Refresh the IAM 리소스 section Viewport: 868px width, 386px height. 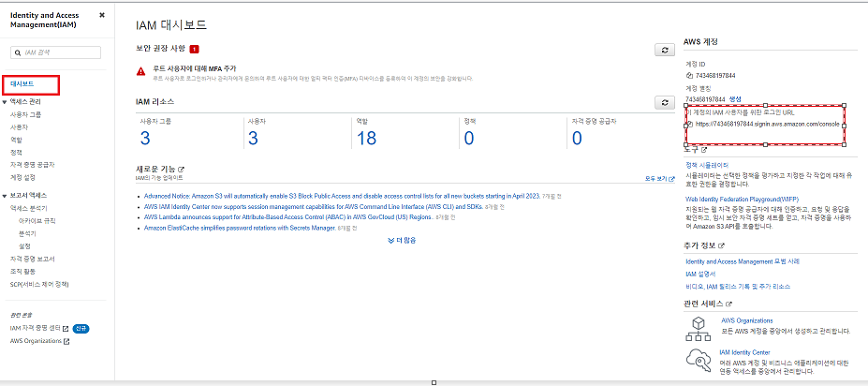(665, 102)
